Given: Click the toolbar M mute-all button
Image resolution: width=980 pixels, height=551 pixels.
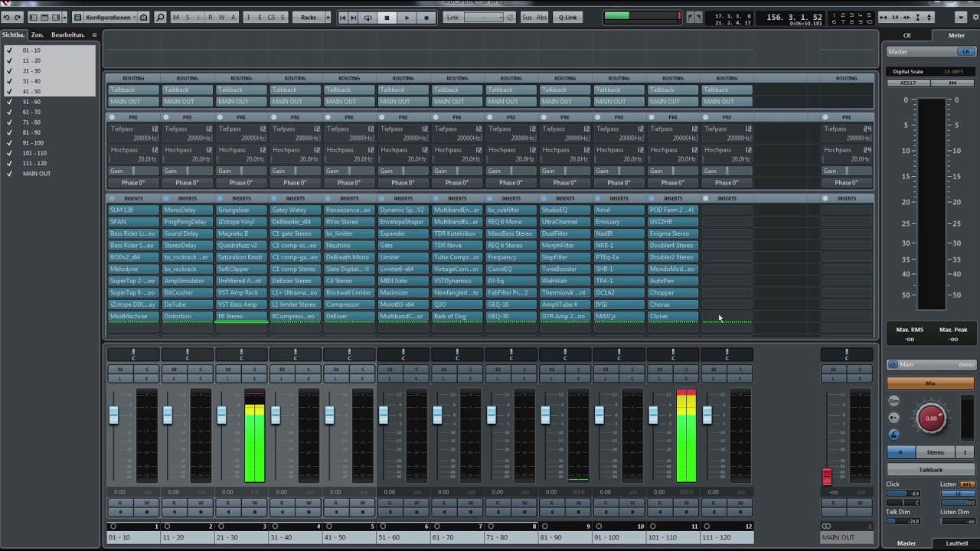Looking at the screenshot, I should [176, 17].
